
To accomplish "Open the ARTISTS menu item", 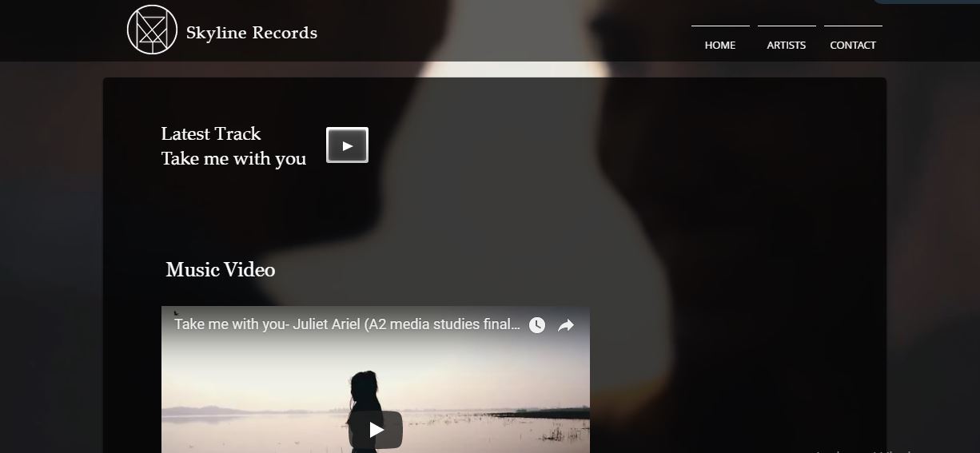I will [x=787, y=45].
